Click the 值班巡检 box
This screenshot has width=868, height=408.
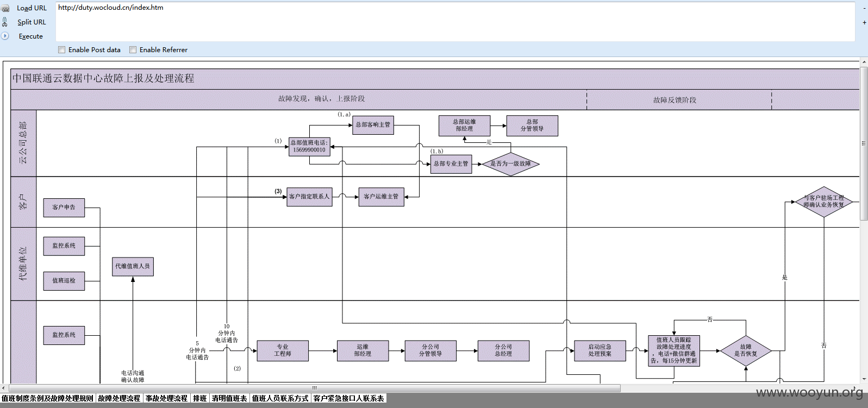click(64, 281)
